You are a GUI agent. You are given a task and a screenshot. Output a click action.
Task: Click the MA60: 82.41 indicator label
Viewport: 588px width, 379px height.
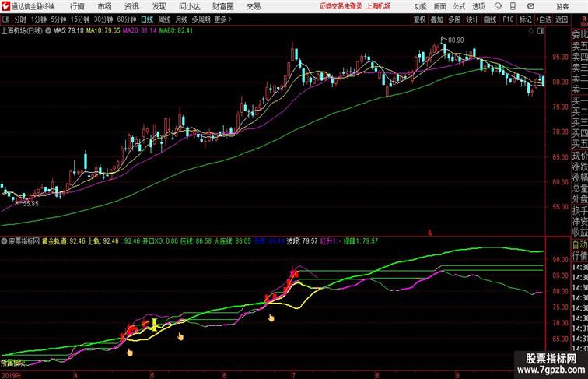pos(176,31)
